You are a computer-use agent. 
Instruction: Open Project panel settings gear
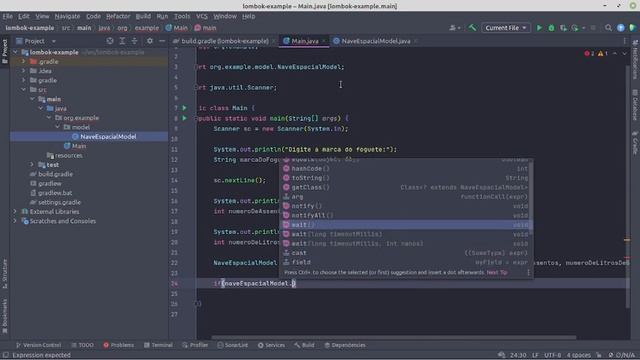tap(150, 41)
